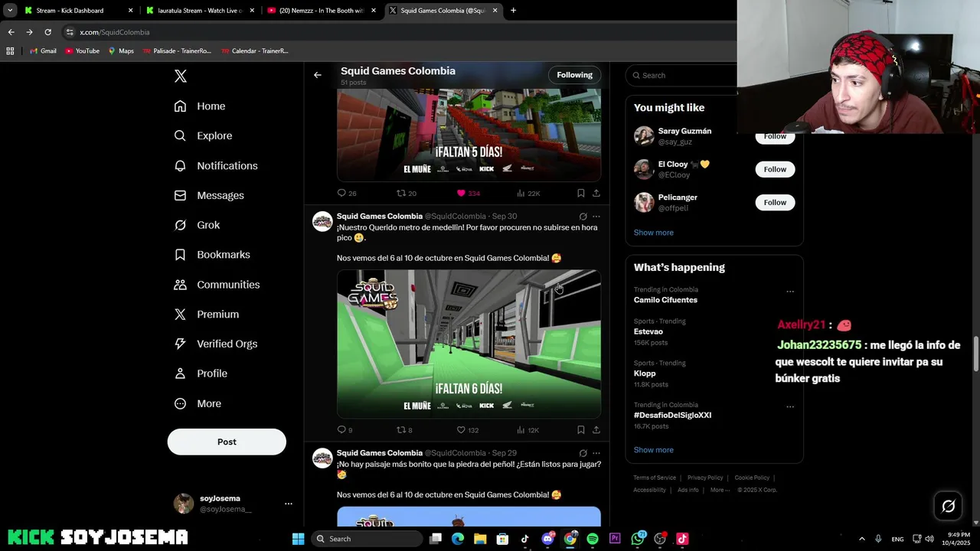Switch to Stream - Kick Dashboard tab
This screenshot has height=551, width=980.
pyautogui.click(x=77, y=11)
